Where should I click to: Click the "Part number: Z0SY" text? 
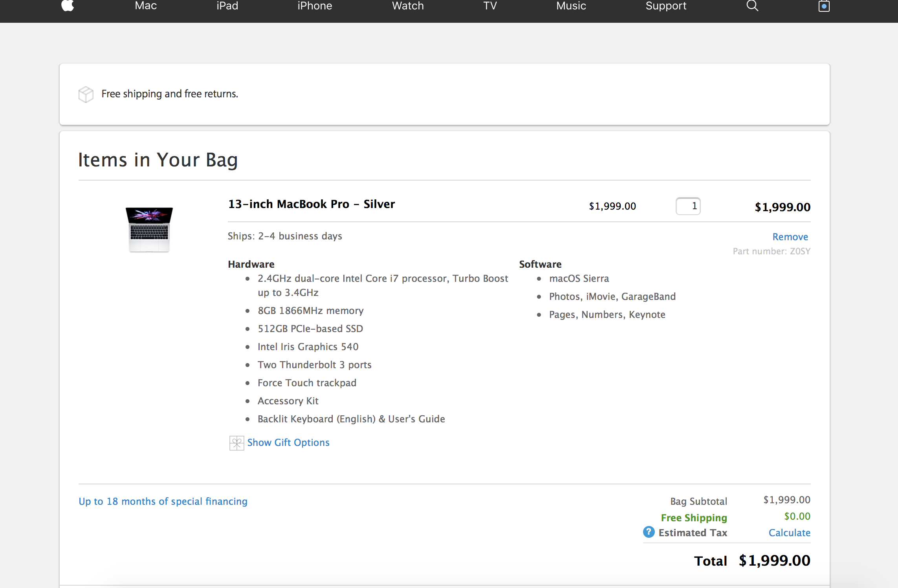(772, 251)
